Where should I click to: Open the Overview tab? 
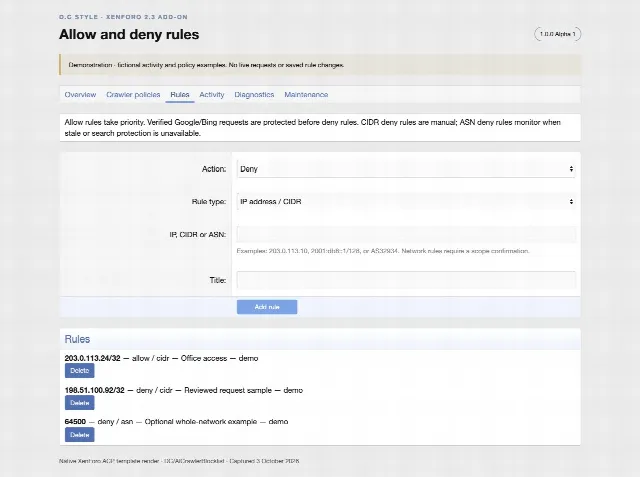pyautogui.click(x=80, y=95)
